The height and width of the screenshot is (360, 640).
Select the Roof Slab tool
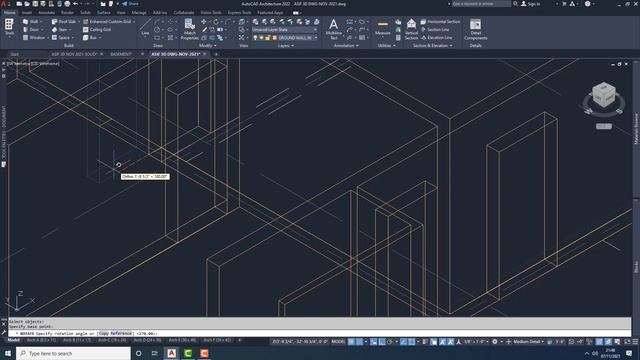(x=63, y=22)
